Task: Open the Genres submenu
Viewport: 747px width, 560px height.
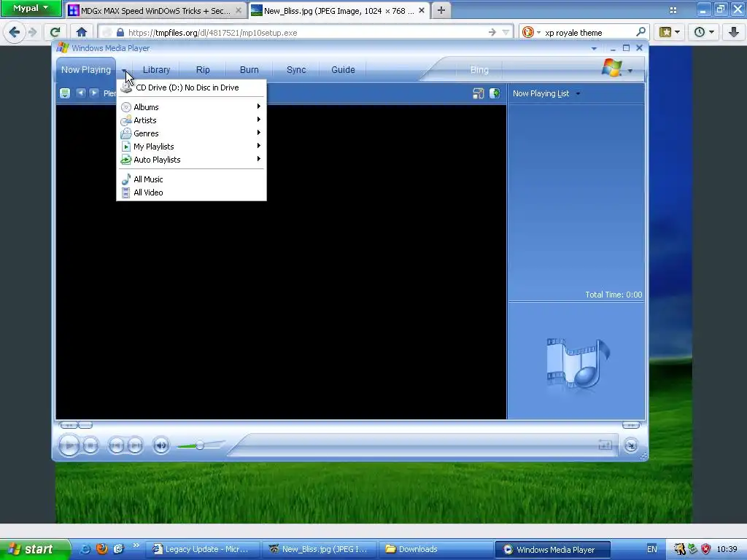Action: click(191, 133)
